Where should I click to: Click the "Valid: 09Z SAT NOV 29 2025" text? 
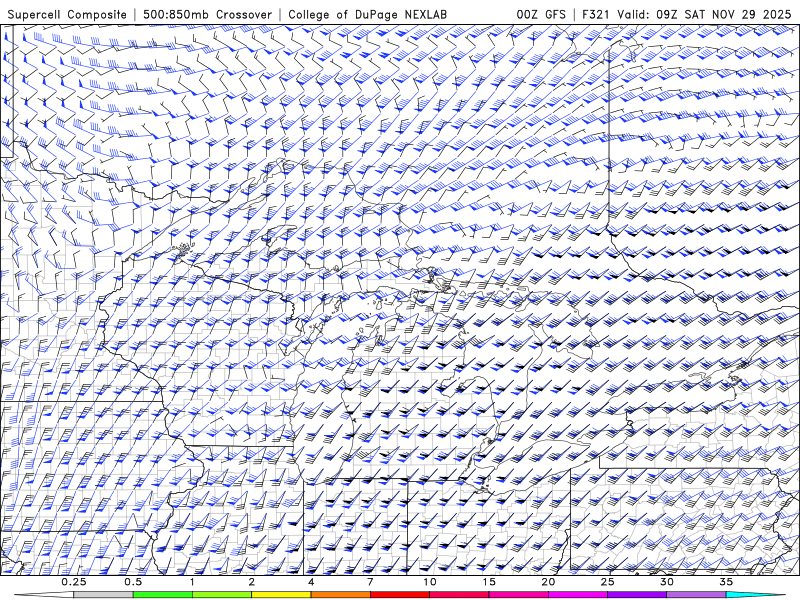[704, 15]
